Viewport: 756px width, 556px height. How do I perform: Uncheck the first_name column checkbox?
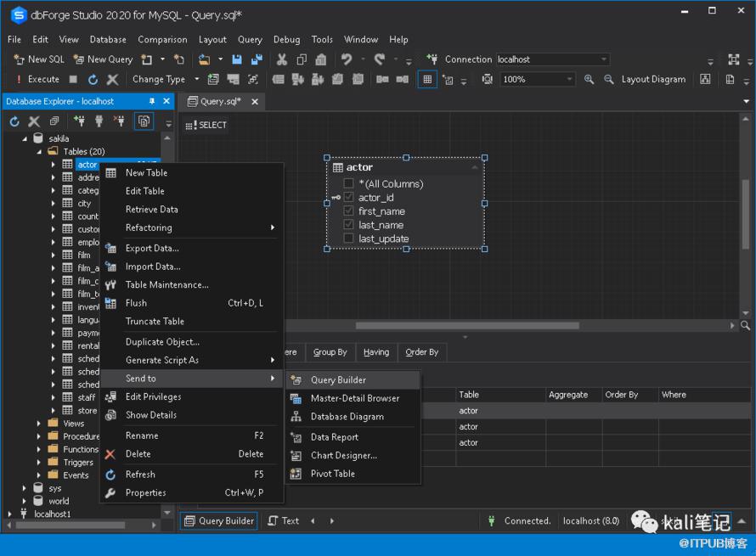pyautogui.click(x=348, y=211)
